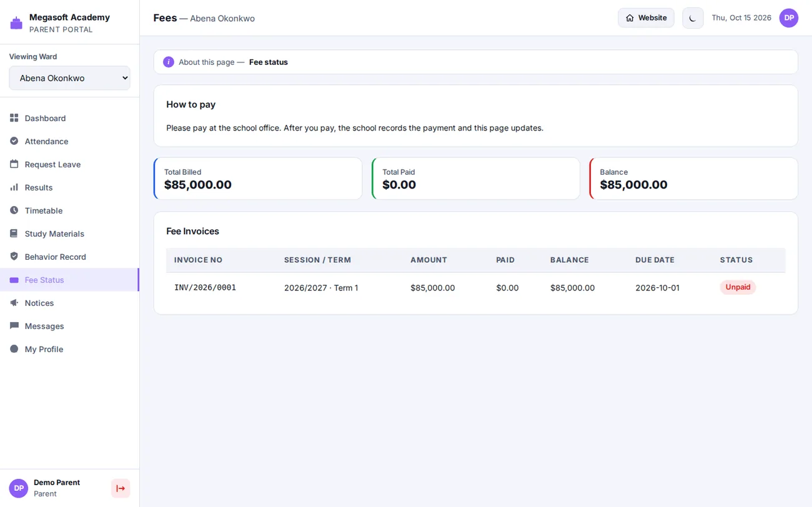Open the Timetable page
This screenshot has width=812, height=507.
[69, 210]
